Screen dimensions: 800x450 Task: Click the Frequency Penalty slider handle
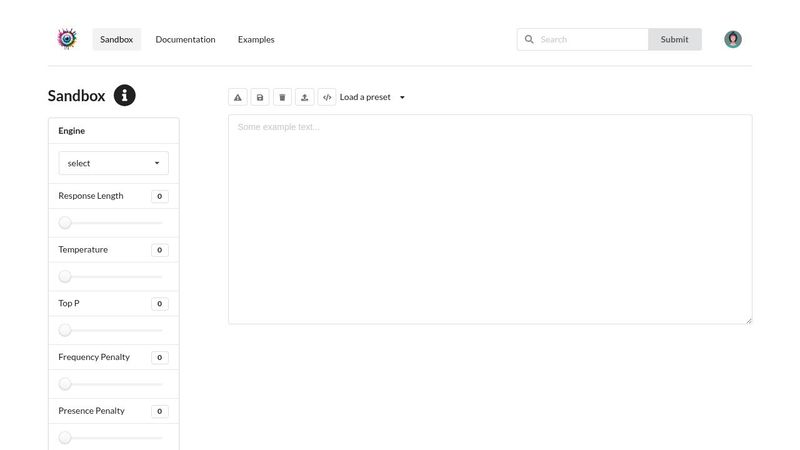[65, 384]
